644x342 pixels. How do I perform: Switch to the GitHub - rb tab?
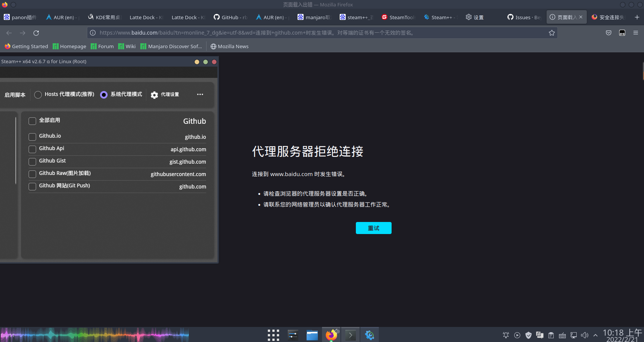(231, 17)
